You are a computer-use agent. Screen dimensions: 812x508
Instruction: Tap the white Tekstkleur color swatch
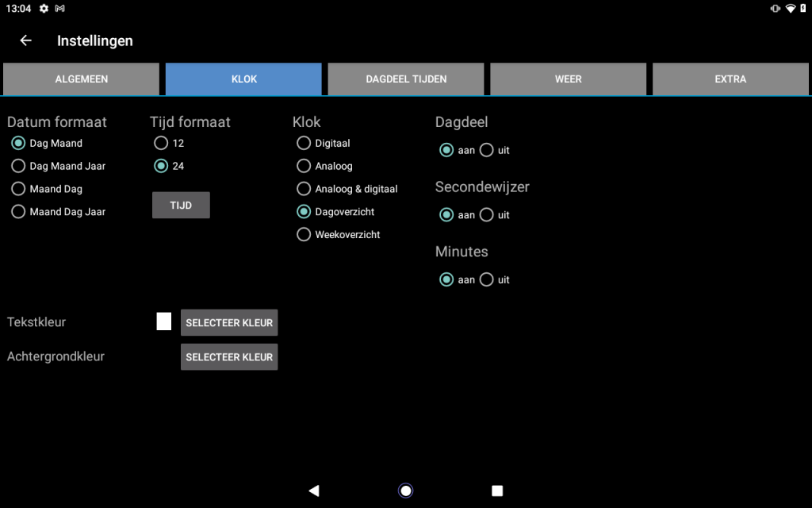pyautogui.click(x=164, y=321)
